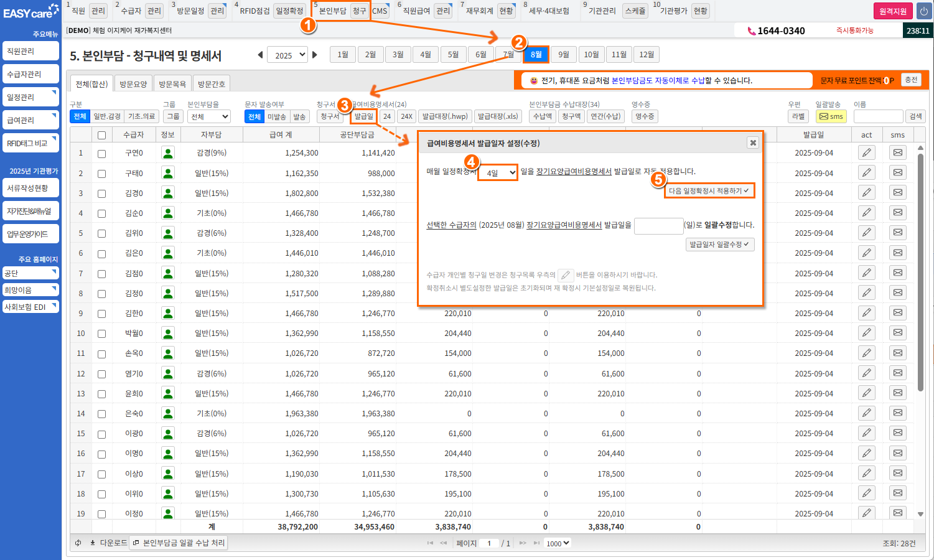Screen dimensions: 934x560
Task: Select the 9월 month tab
Action: pos(563,55)
